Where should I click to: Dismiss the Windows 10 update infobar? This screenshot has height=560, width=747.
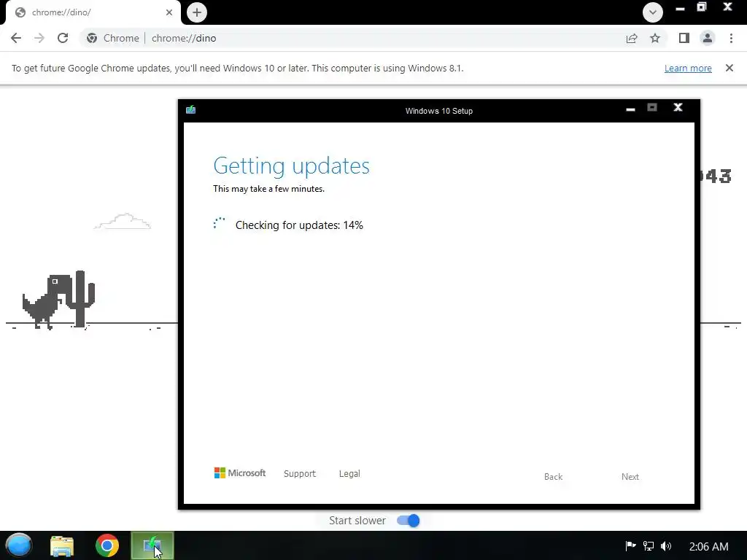click(x=729, y=68)
